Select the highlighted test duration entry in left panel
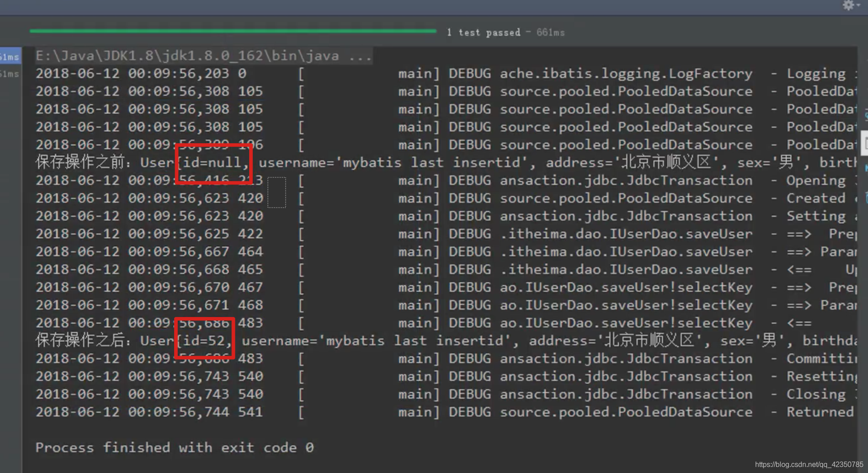868x473 pixels. (10, 57)
